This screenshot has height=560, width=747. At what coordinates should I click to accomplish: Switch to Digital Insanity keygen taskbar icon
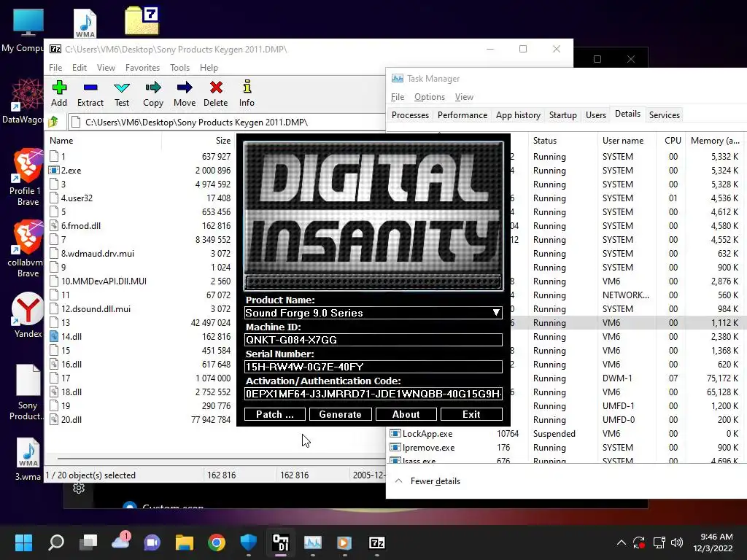pyautogui.click(x=281, y=542)
